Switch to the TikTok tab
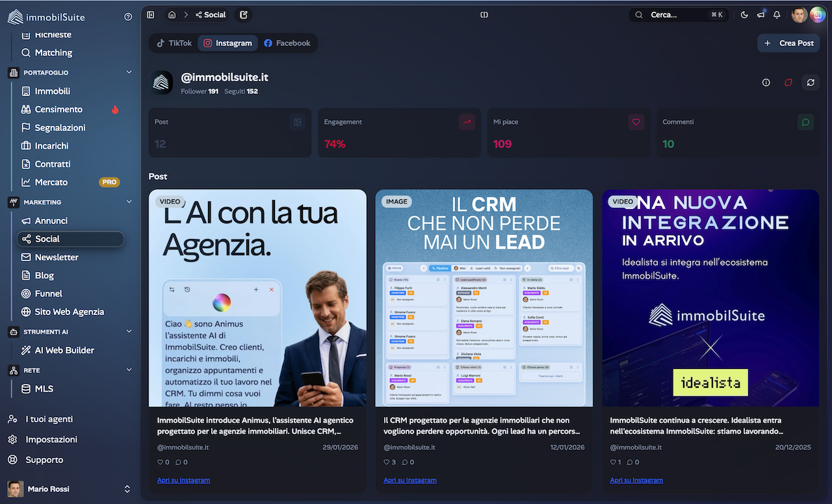 pos(174,43)
